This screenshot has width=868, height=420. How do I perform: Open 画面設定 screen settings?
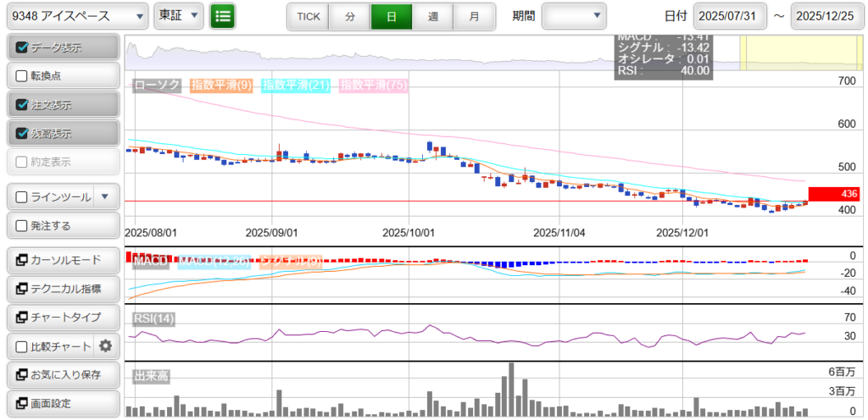pyautogui.click(x=61, y=404)
